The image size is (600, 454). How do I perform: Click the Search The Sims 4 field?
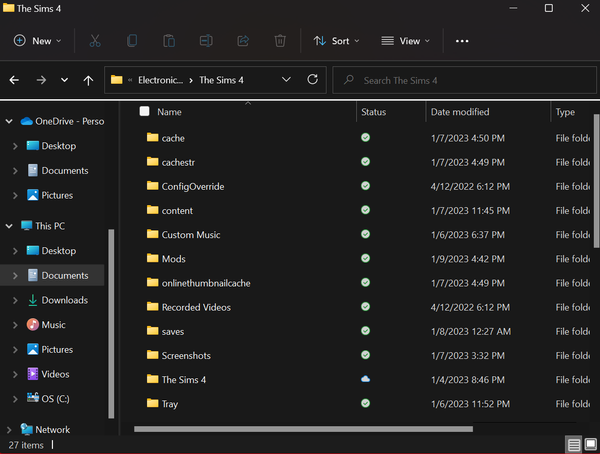[465, 80]
